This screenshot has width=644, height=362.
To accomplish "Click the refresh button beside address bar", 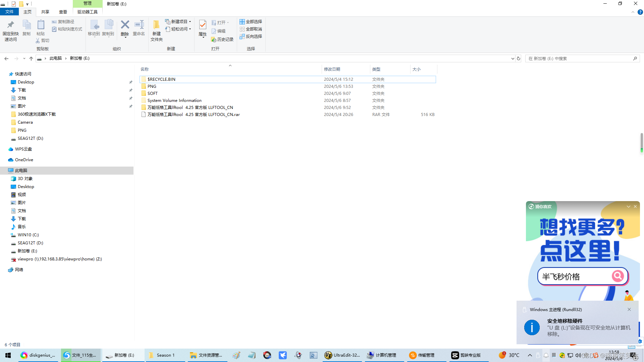I will (519, 59).
